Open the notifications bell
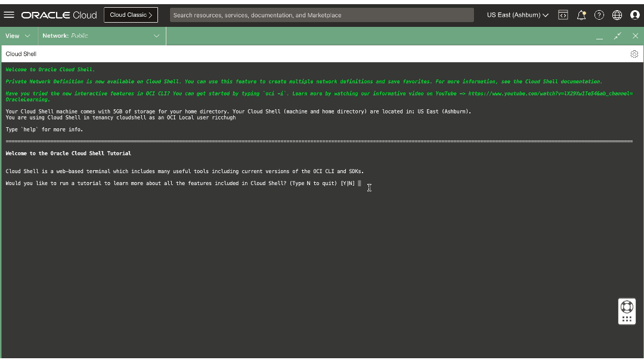The image size is (644, 363). [x=581, y=15]
